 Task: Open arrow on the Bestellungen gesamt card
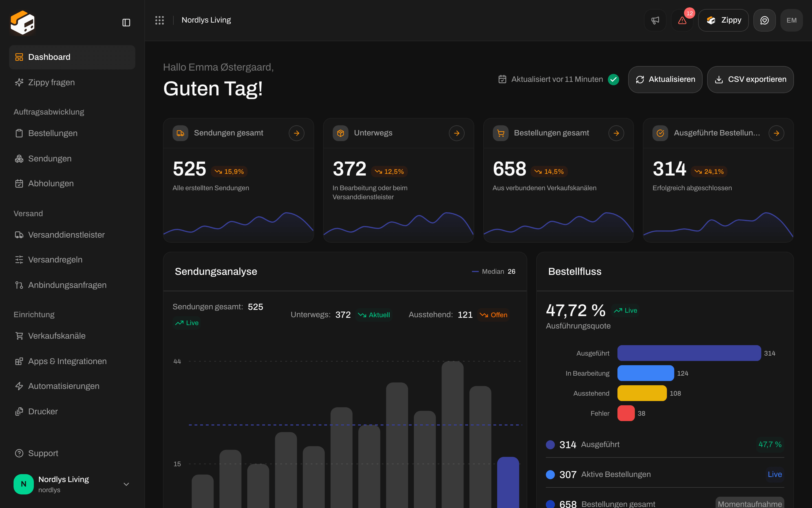point(616,133)
